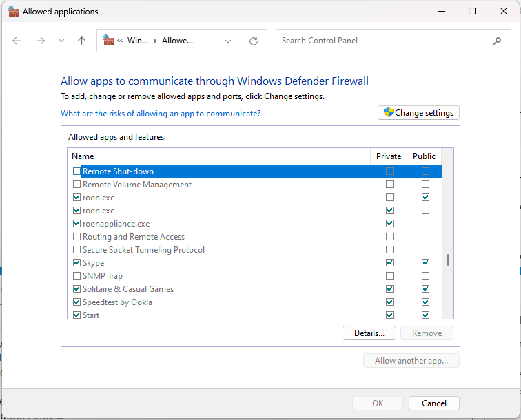
Task: Select the 'Win...' breadcrumb segment
Action: point(138,41)
